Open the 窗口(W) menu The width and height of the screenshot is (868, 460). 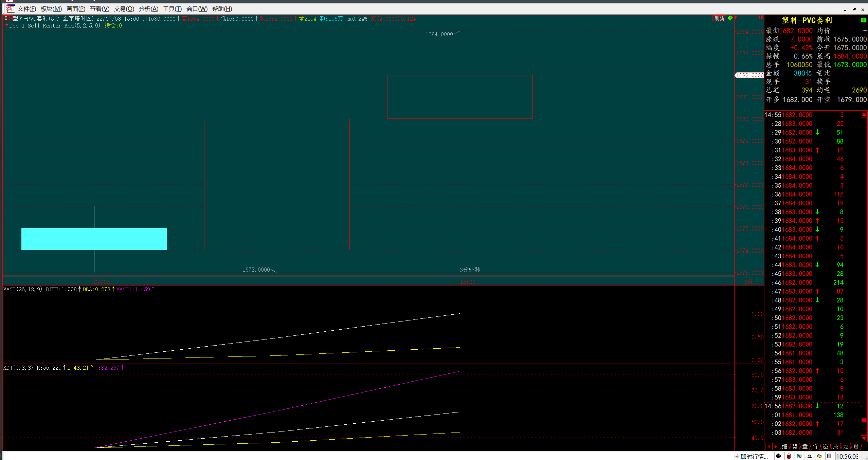pyautogui.click(x=197, y=9)
